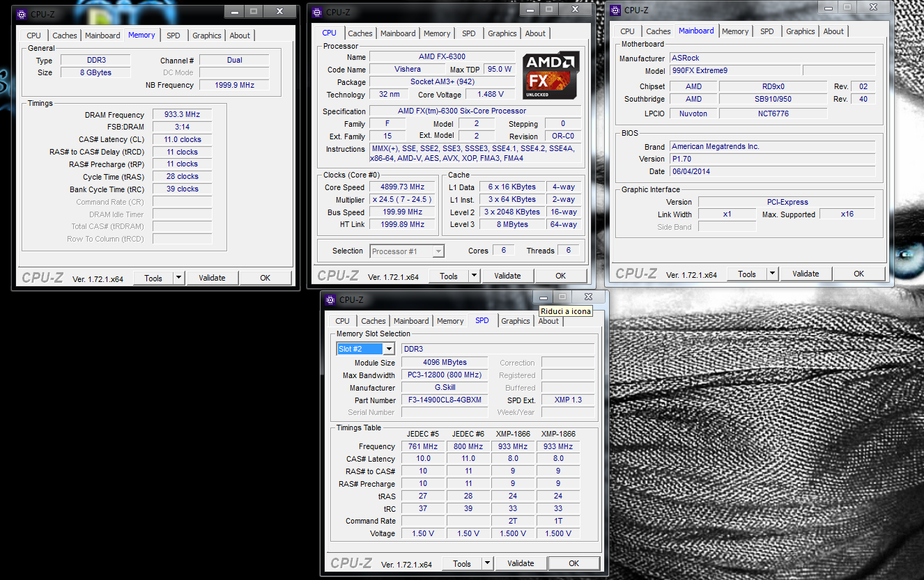Image resolution: width=924 pixels, height=580 pixels.
Task: Click the Core Voltage 1.488 V value
Action: [491, 95]
